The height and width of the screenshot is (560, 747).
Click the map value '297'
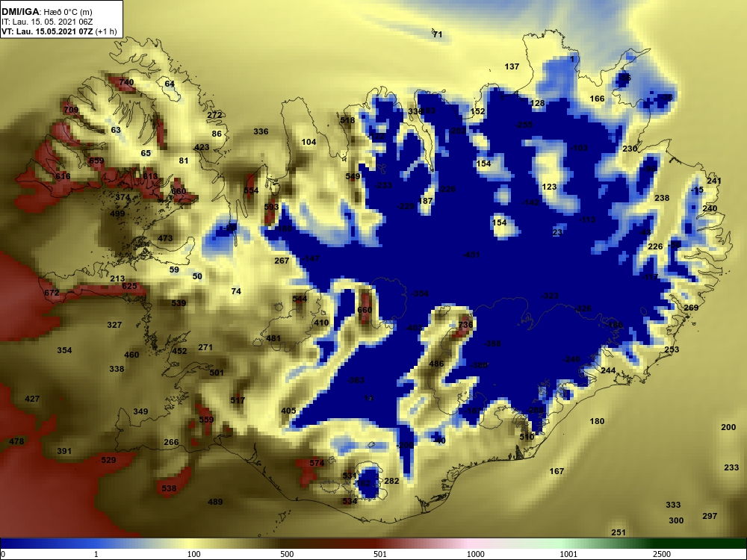[710, 516]
